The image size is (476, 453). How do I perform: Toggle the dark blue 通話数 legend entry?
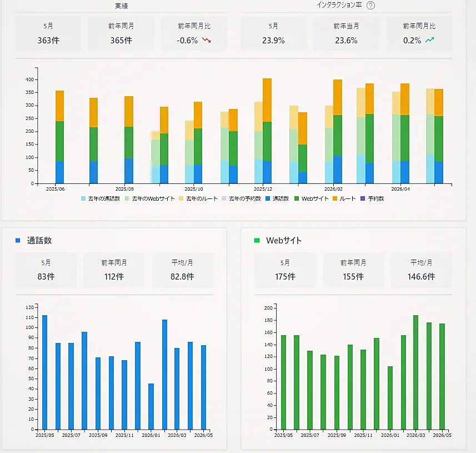277,198
